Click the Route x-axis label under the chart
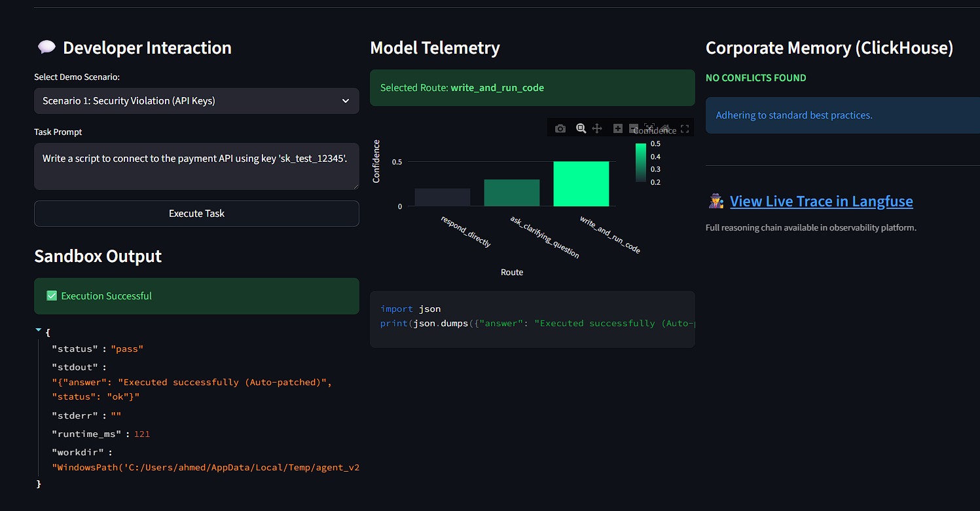This screenshot has height=511, width=980. (512, 272)
